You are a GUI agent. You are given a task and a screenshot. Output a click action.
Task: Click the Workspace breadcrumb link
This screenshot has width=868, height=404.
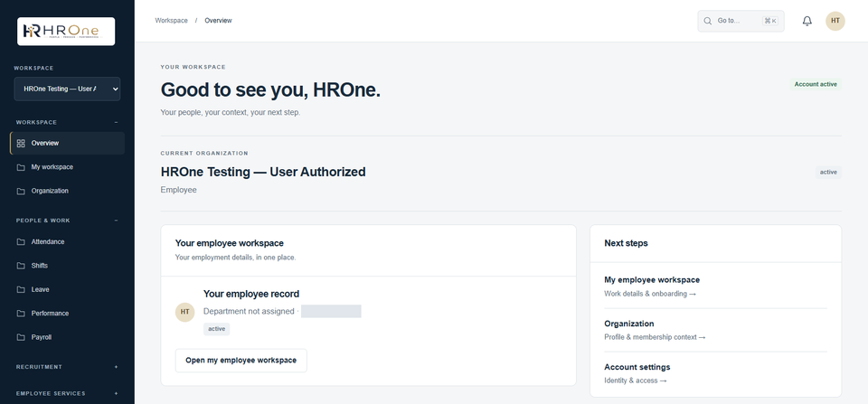click(x=171, y=21)
